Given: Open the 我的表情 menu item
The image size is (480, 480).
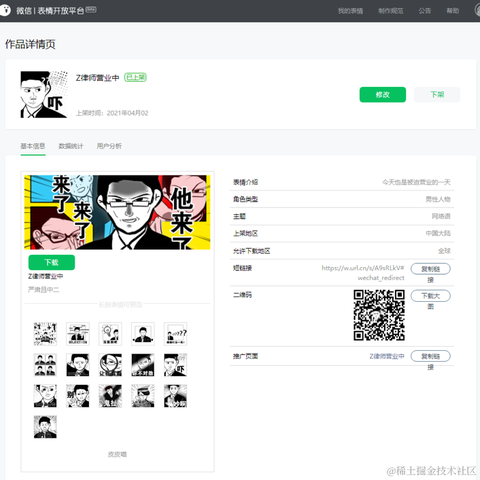Looking at the screenshot, I should pos(350,11).
